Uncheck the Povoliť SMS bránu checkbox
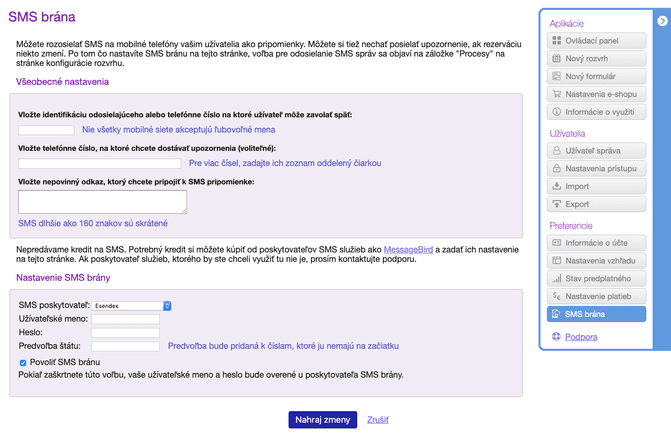Viewport: 671px width, 435px height. pyautogui.click(x=23, y=363)
